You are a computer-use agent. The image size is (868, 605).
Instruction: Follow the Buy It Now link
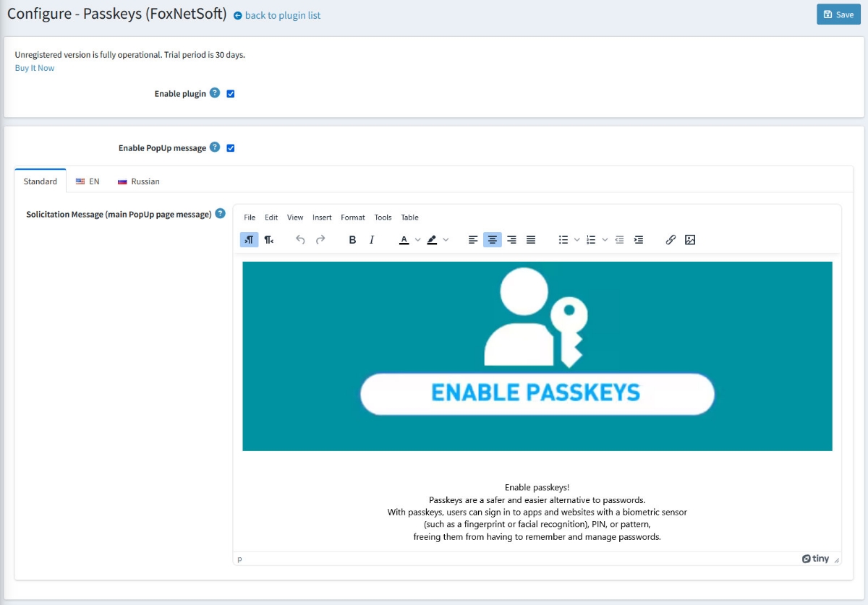coord(35,68)
